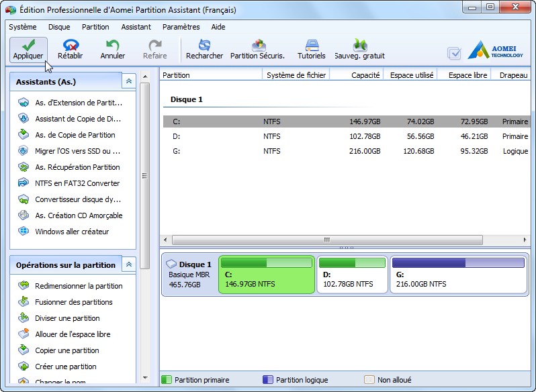Select Copier une partition operation

coord(59,350)
